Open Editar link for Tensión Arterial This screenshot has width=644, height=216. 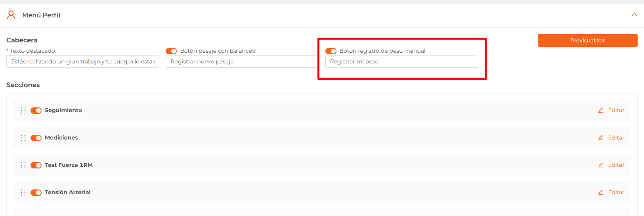(x=616, y=192)
